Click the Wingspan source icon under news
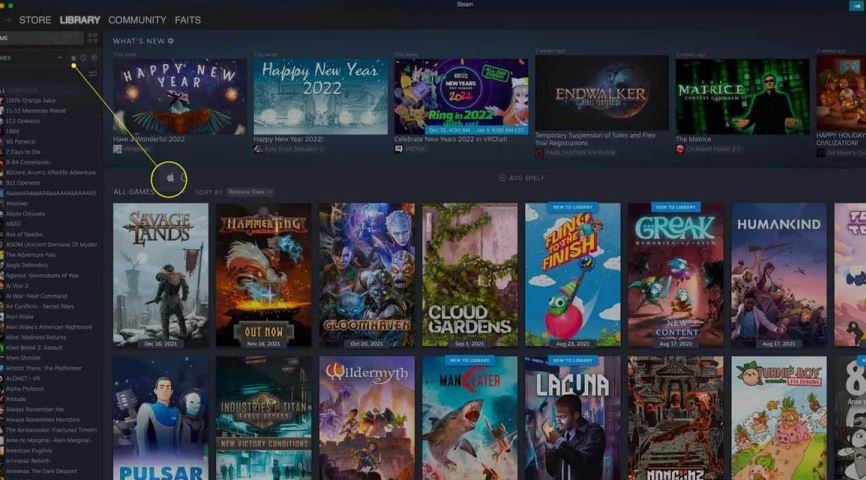 (x=117, y=149)
